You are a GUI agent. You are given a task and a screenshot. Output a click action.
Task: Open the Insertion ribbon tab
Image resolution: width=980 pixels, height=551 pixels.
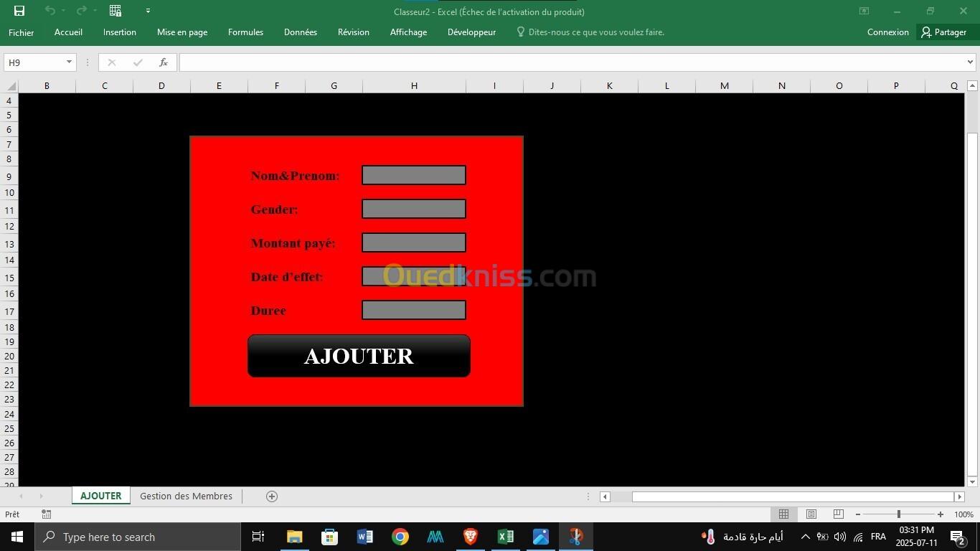coord(119,32)
